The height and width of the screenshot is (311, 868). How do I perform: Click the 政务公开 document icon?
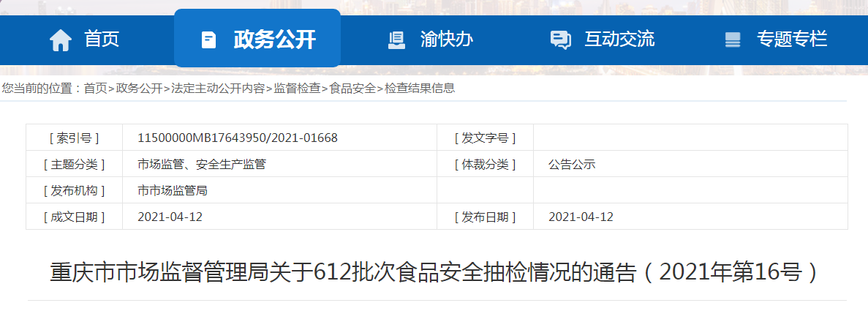pyautogui.click(x=208, y=40)
